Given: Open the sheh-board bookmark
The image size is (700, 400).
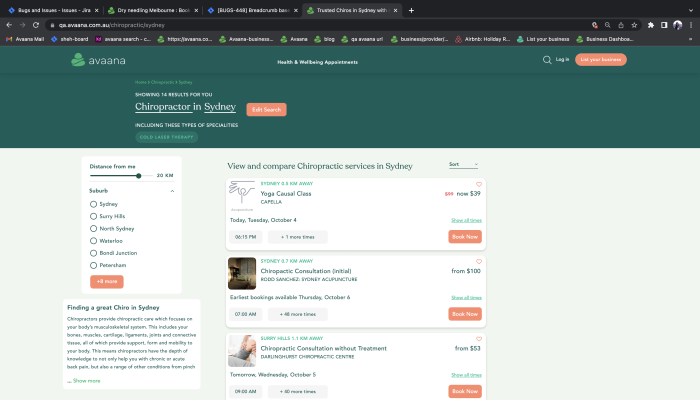Looking at the screenshot, I should 70,39.
